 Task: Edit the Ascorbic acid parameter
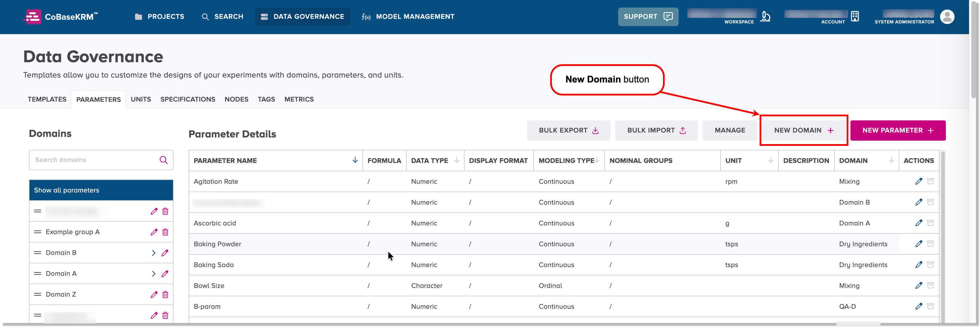(918, 223)
